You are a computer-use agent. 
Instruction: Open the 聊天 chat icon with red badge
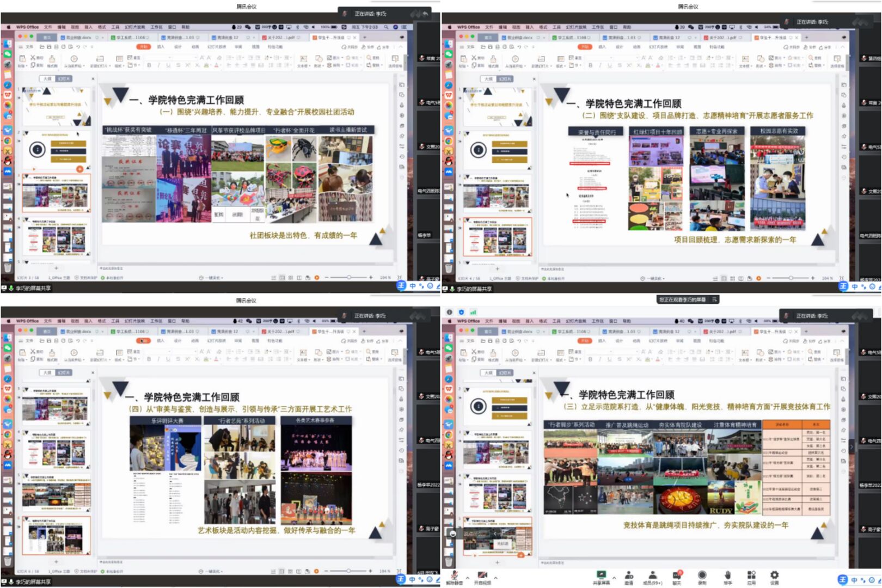(x=677, y=575)
